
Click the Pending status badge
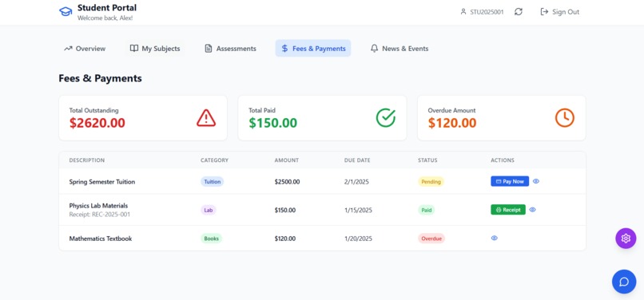coord(431,182)
